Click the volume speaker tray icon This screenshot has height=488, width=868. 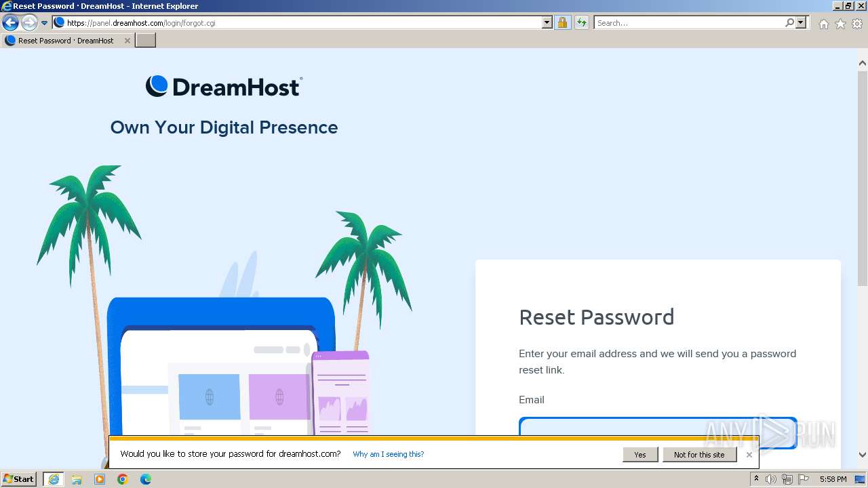click(x=771, y=479)
